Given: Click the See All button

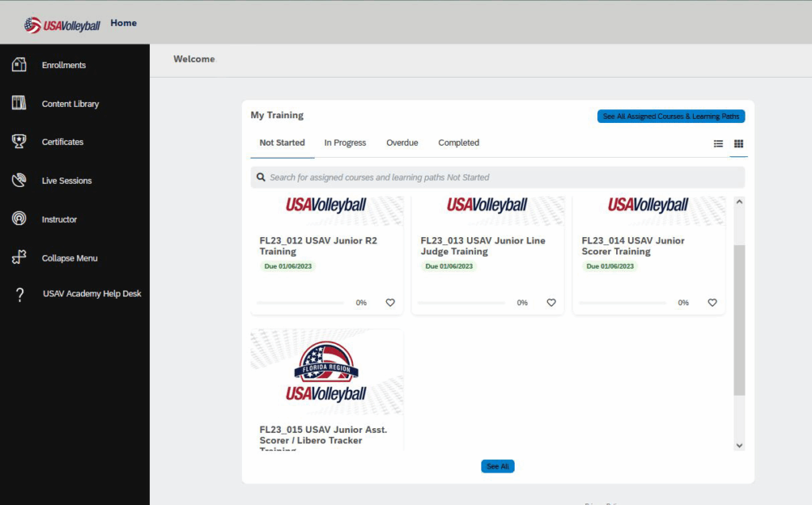Looking at the screenshot, I should point(498,466).
